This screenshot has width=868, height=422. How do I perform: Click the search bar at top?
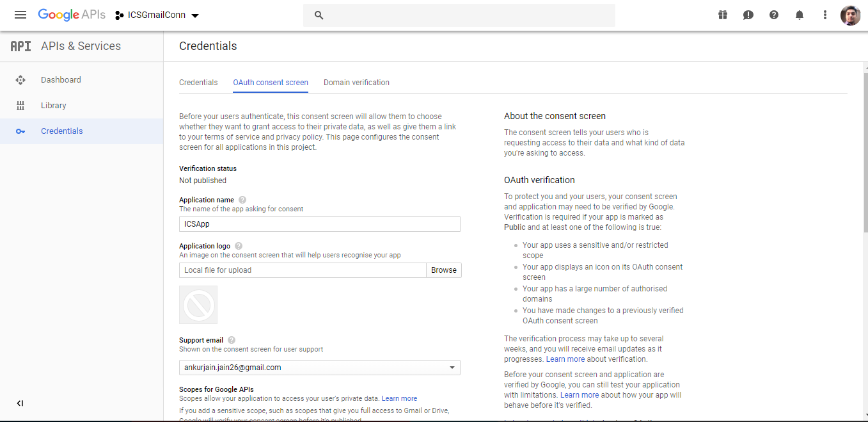[459, 15]
